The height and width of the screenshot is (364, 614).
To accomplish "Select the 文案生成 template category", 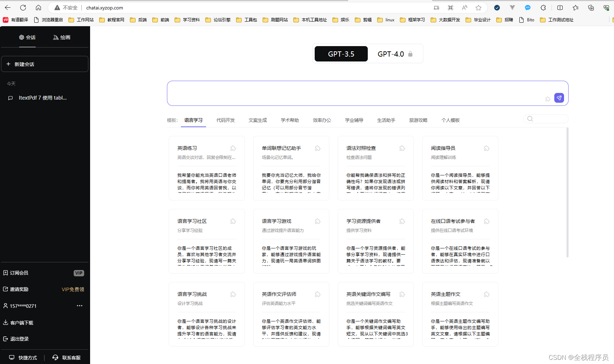I will pyautogui.click(x=258, y=120).
